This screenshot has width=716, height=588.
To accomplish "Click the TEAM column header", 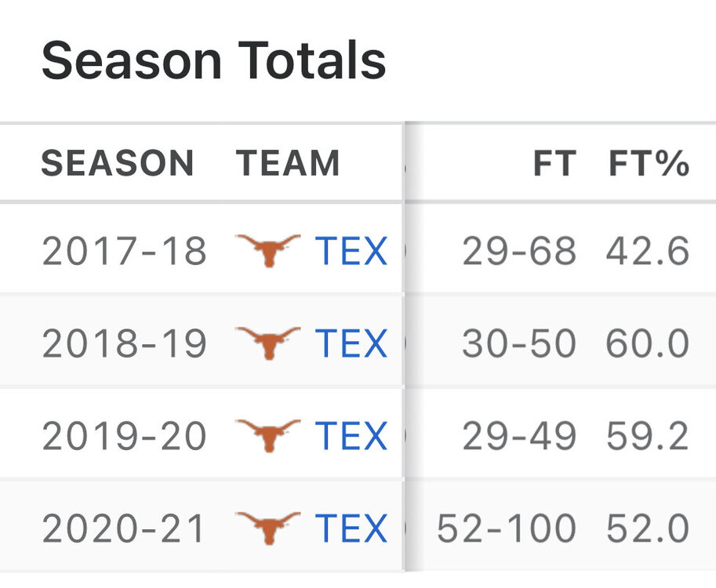I will tap(288, 164).
